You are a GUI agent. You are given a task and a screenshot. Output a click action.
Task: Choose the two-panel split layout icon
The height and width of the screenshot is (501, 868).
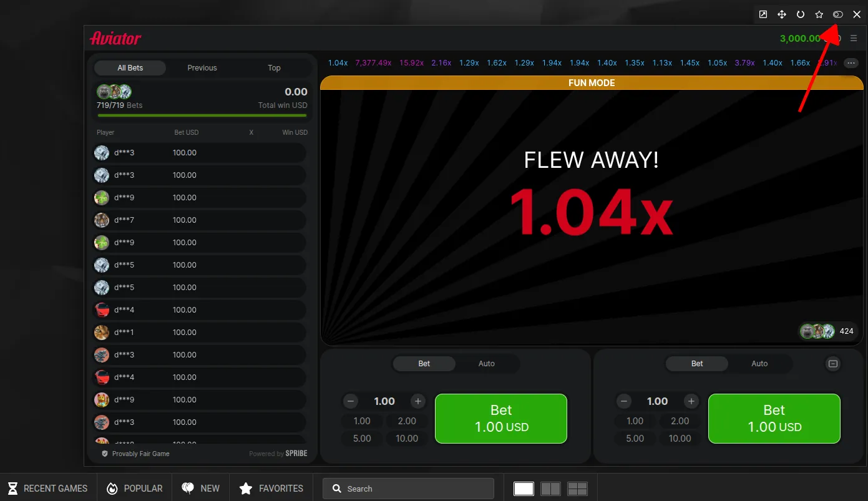(550, 489)
